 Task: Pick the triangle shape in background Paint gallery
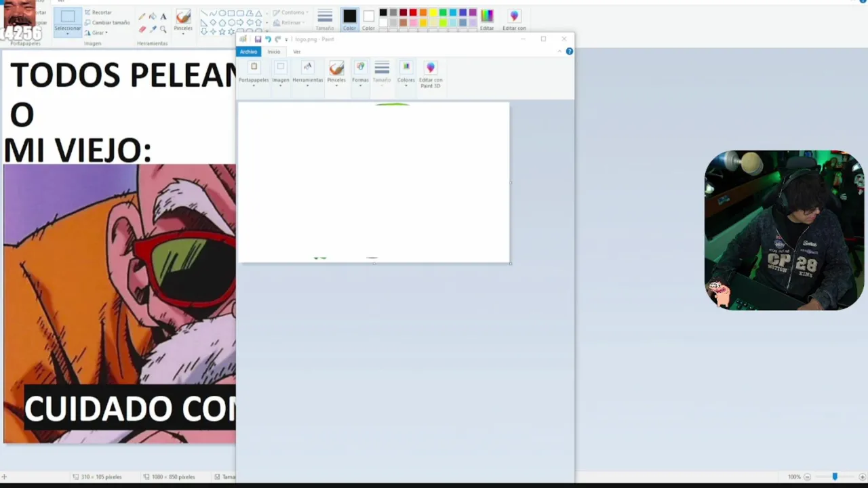pyautogui.click(x=258, y=13)
